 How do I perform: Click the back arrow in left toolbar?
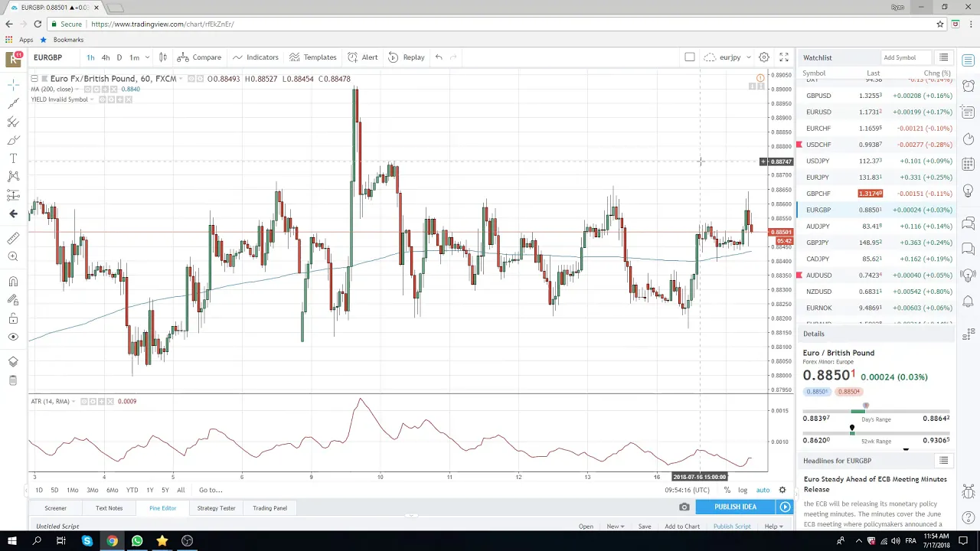pyautogui.click(x=13, y=214)
